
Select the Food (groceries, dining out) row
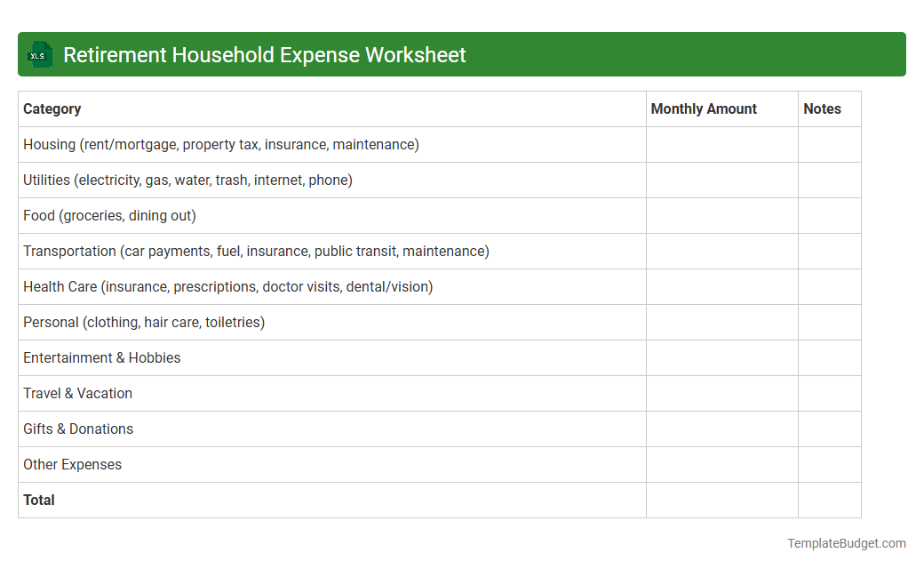coord(109,215)
